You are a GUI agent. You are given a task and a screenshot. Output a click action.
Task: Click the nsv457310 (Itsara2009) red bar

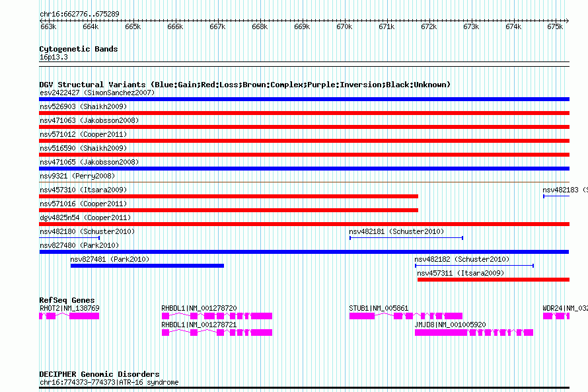(x=229, y=196)
